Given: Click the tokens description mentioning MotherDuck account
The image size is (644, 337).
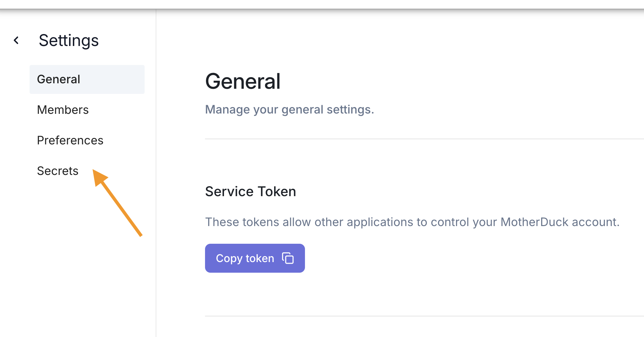Looking at the screenshot, I should pyautogui.click(x=412, y=222).
